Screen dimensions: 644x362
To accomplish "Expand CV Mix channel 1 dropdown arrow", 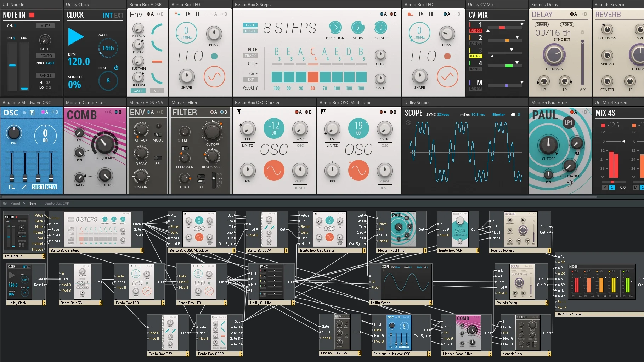I will 522,24.
